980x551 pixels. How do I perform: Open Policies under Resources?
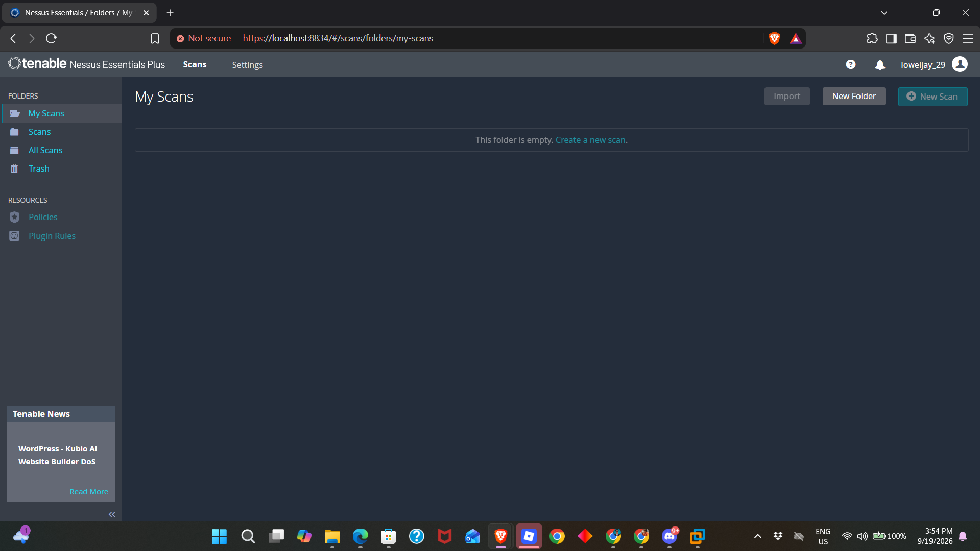coord(43,217)
